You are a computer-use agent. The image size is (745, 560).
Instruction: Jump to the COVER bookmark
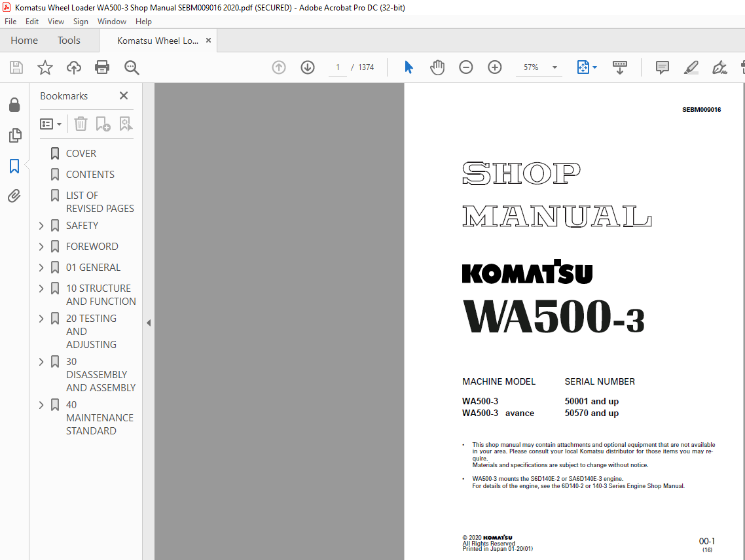(81, 154)
